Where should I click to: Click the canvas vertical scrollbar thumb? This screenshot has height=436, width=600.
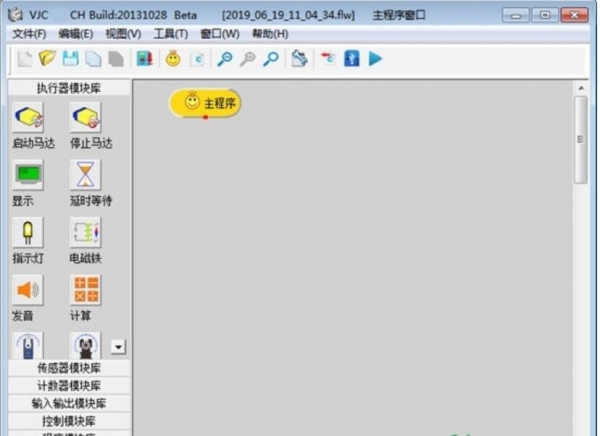(x=581, y=139)
